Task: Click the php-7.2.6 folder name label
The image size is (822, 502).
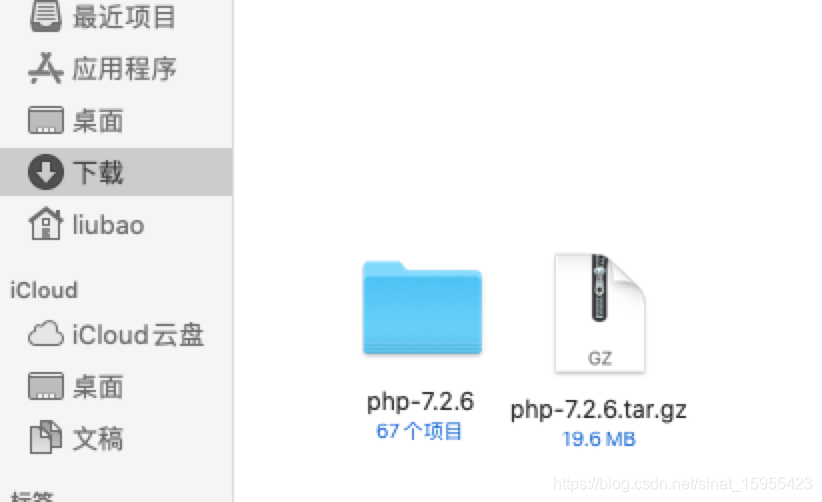Action: pyautogui.click(x=420, y=401)
